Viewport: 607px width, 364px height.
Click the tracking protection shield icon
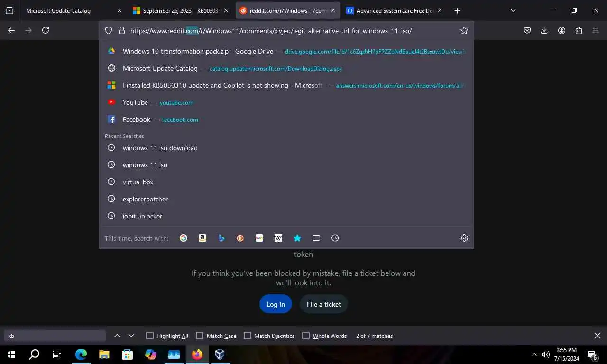coord(109,30)
